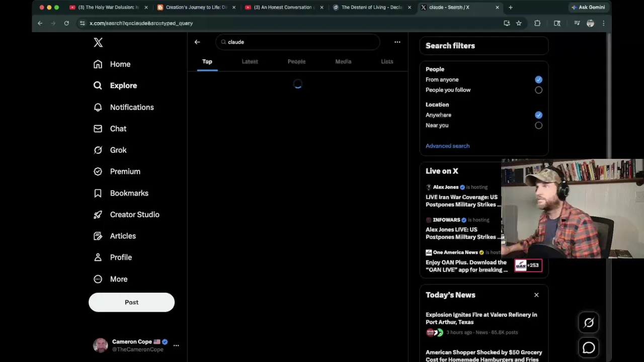Switch to the Latest tab
Image resolution: width=644 pixels, height=362 pixels.
[250, 61]
